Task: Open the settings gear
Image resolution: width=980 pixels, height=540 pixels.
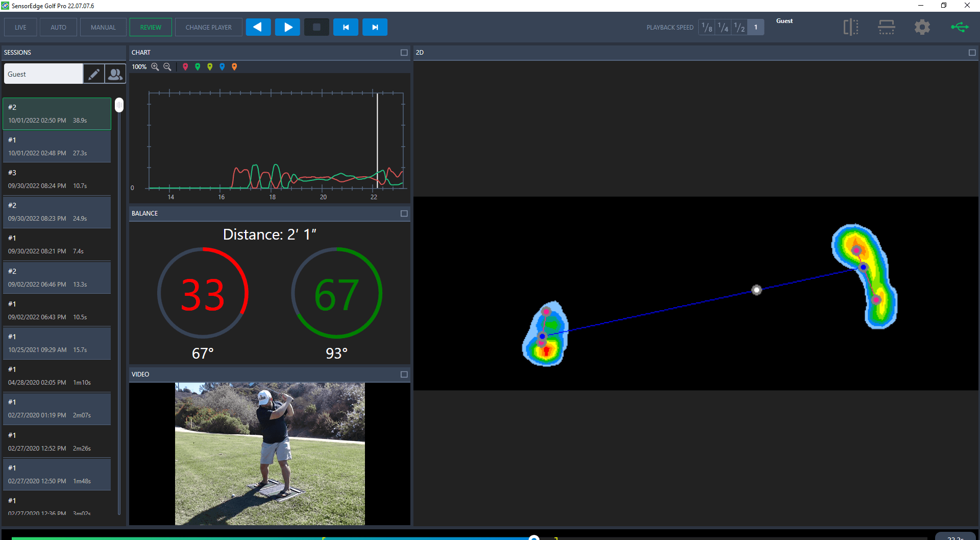Action: [922, 27]
